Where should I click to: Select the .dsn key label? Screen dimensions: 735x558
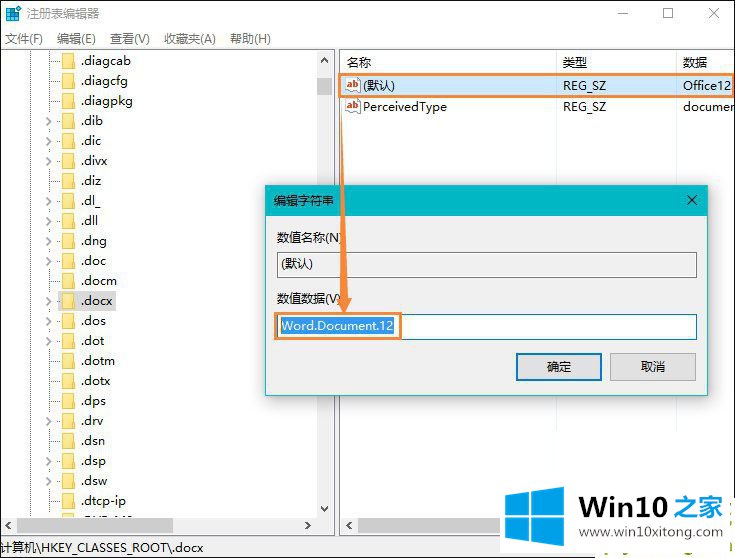pos(93,441)
